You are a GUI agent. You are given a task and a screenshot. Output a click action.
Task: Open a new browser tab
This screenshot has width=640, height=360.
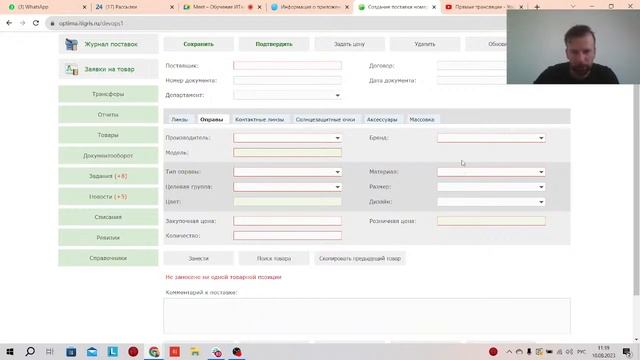(x=537, y=7)
